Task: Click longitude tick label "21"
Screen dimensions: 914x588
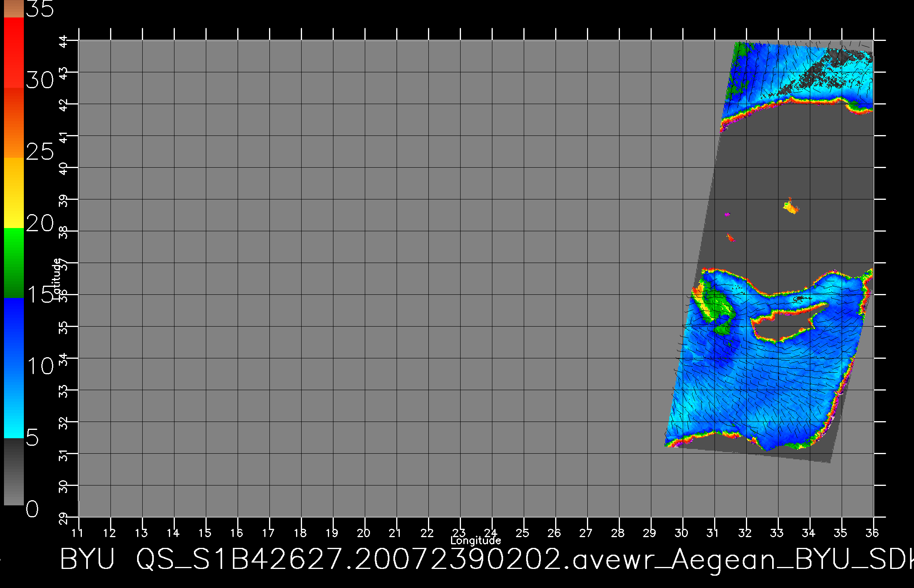Action: [395, 533]
